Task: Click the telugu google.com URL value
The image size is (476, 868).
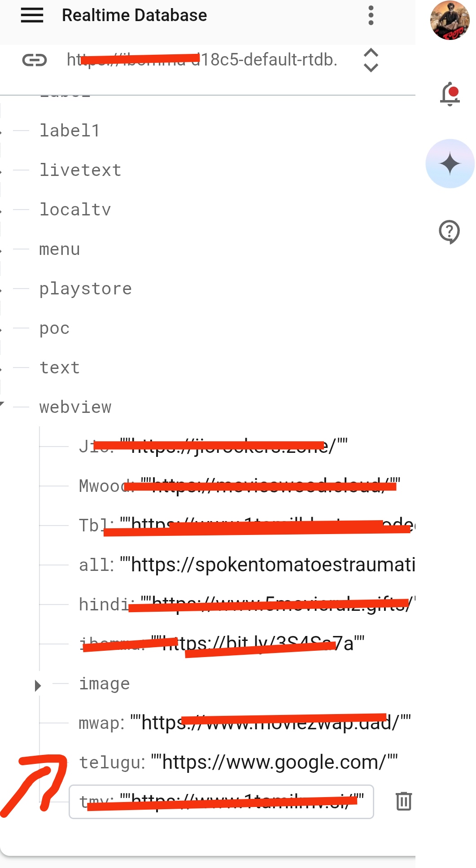Action: (x=275, y=762)
